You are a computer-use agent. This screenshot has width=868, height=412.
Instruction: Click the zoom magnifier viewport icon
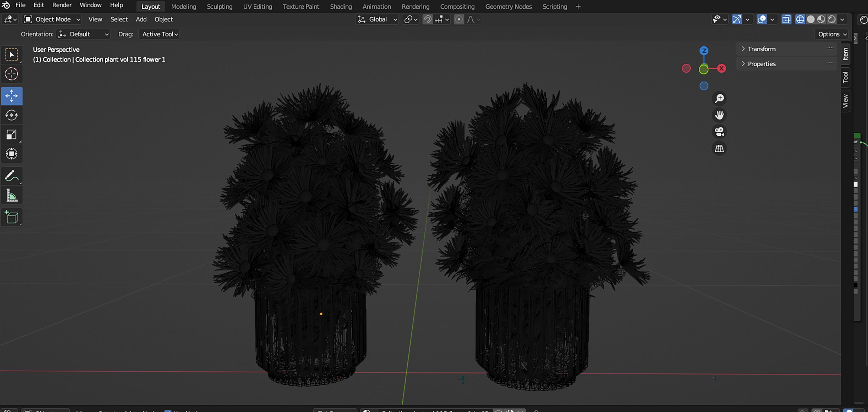coord(719,98)
